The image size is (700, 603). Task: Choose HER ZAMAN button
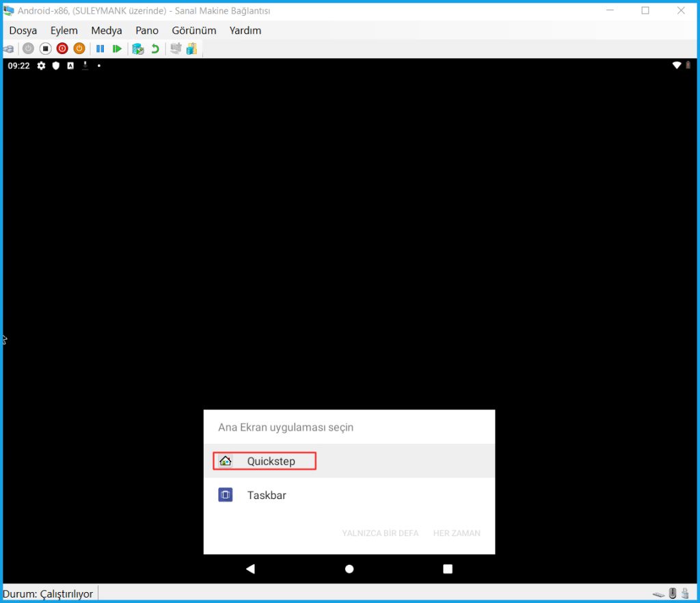click(457, 533)
